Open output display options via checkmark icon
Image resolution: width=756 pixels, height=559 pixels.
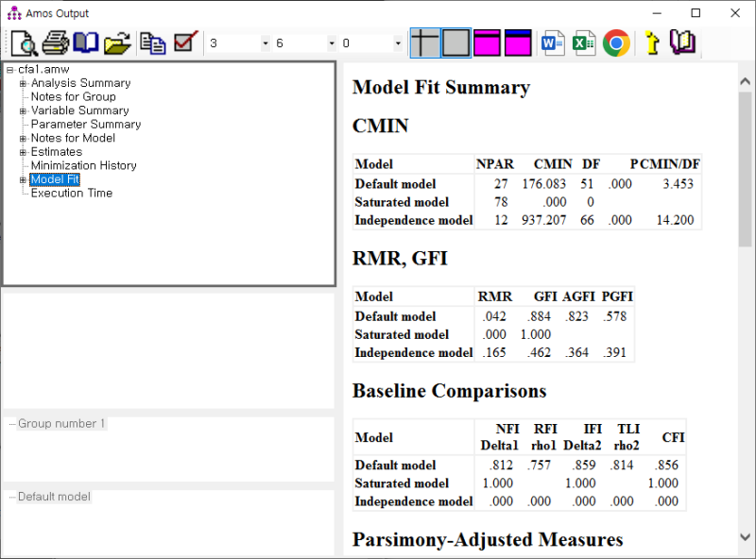point(182,42)
